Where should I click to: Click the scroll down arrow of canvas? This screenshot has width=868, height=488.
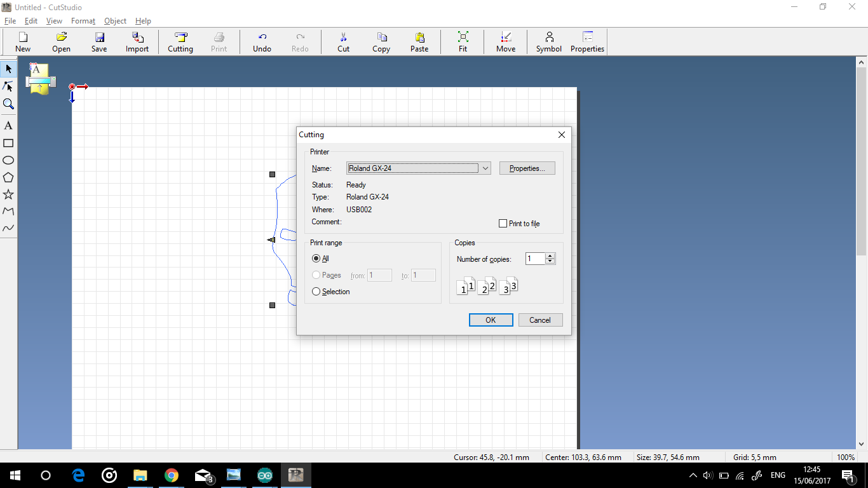(862, 444)
